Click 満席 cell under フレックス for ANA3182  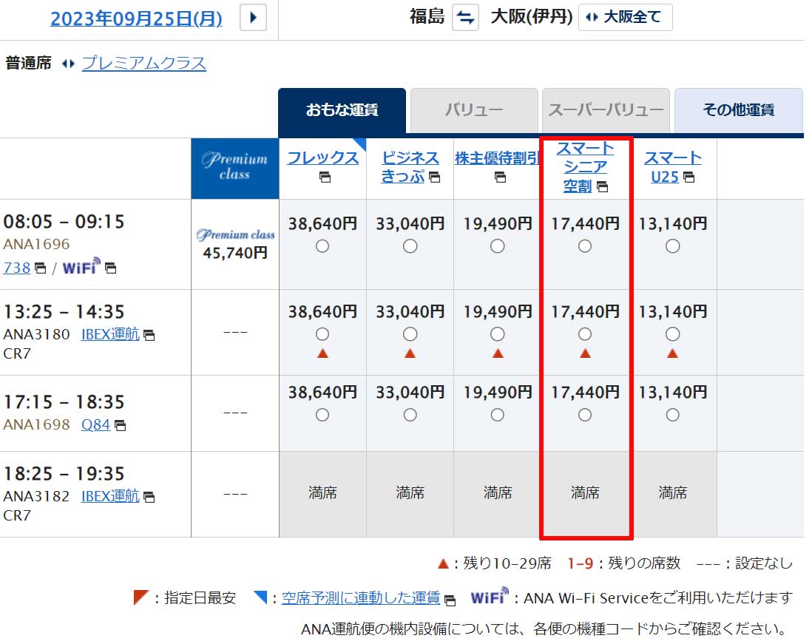point(322,495)
